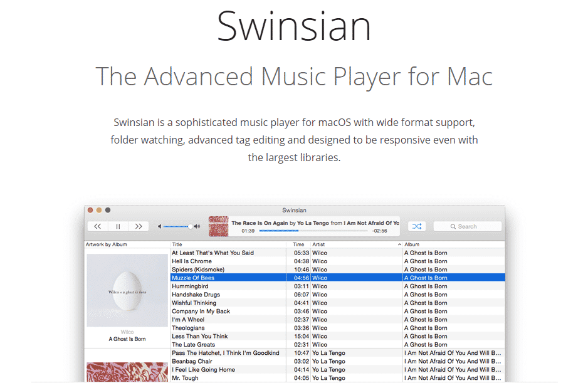Click A Ghost Is Born caption under artwork
Image resolution: width=588 pixels, height=383 pixels.
coord(127,338)
